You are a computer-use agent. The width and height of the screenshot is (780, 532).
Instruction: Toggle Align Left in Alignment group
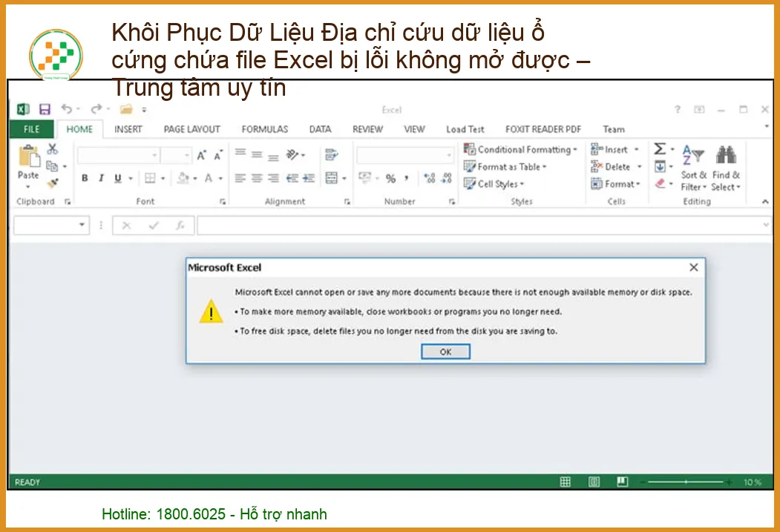240,178
